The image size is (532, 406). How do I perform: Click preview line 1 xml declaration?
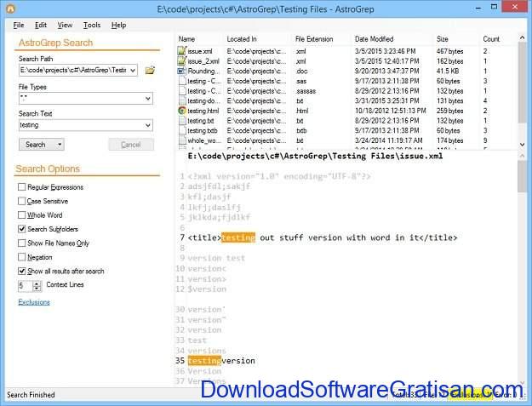coord(279,176)
